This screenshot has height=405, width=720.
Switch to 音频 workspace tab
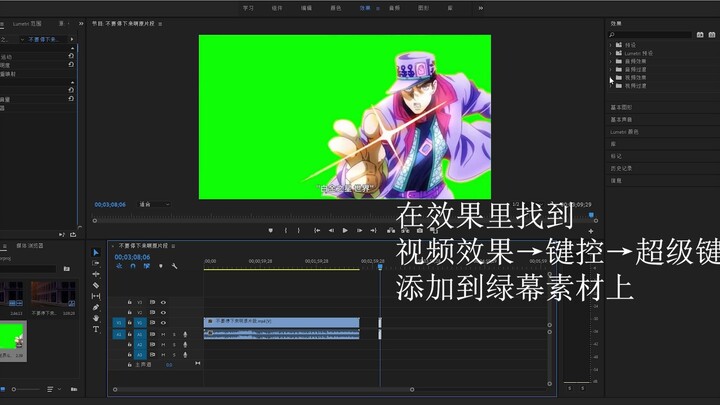click(x=394, y=8)
